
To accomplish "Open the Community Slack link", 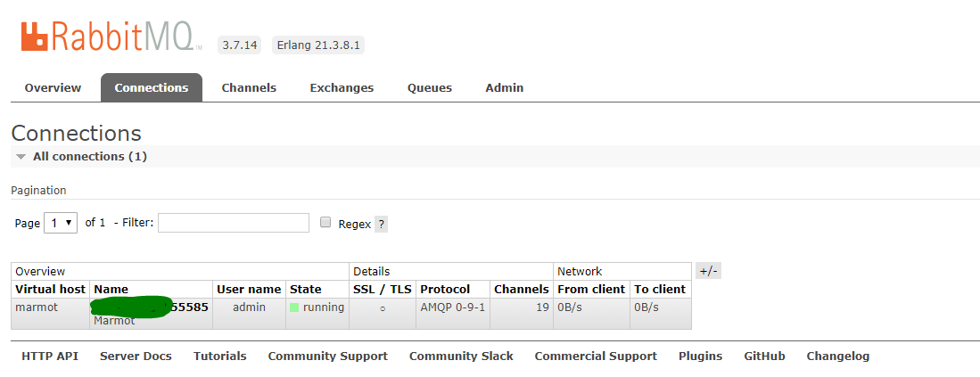I will coord(461,357).
